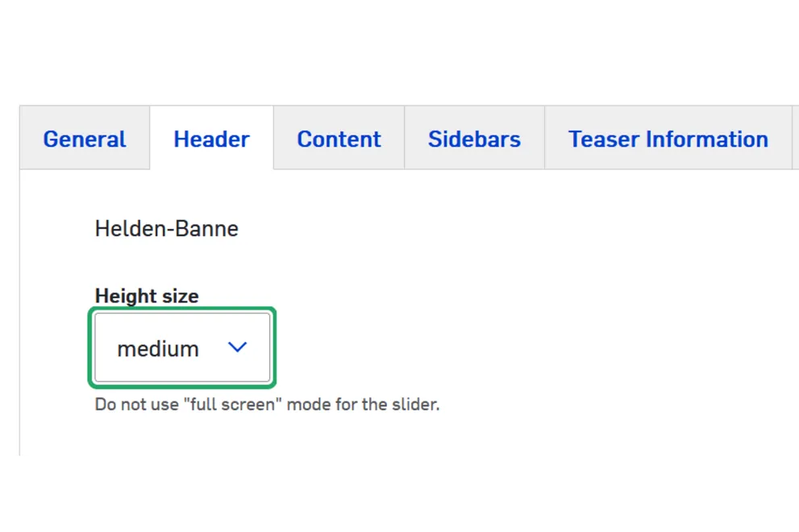
Task: Reopen the medium height size picker
Action: click(182, 347)
